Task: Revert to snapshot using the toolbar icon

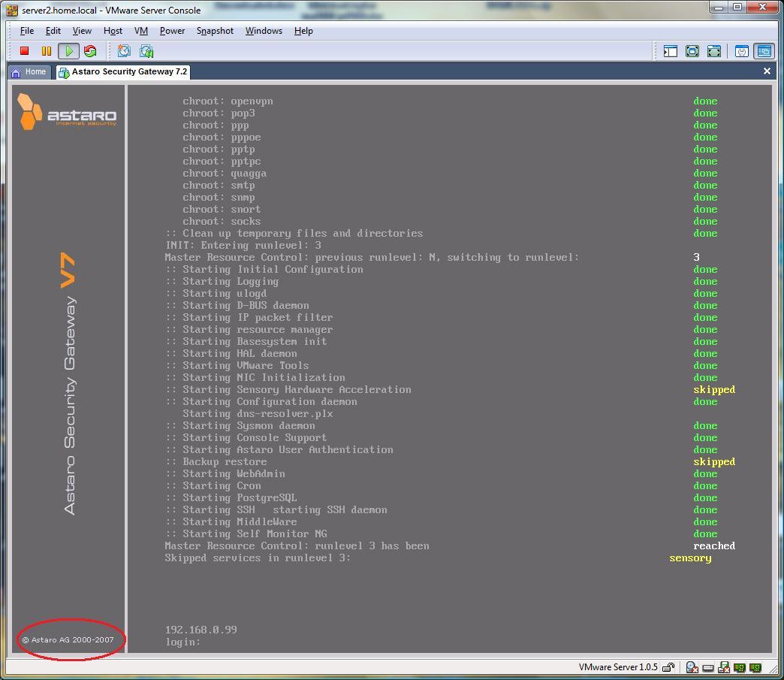Action: pyautogui.click(x=146, y=51)
